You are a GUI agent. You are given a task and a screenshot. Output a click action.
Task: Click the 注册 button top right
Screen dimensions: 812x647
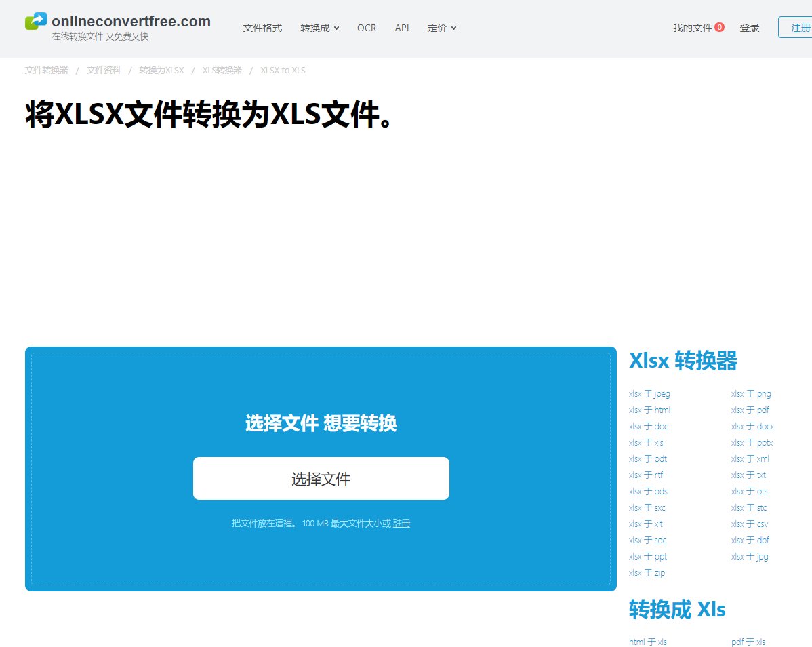tap(800, 28)
